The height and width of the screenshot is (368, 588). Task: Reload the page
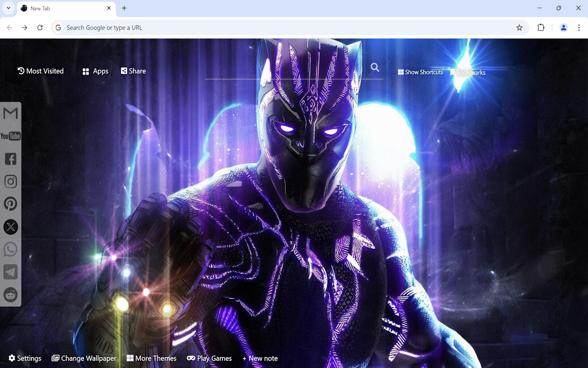[40, 28]
